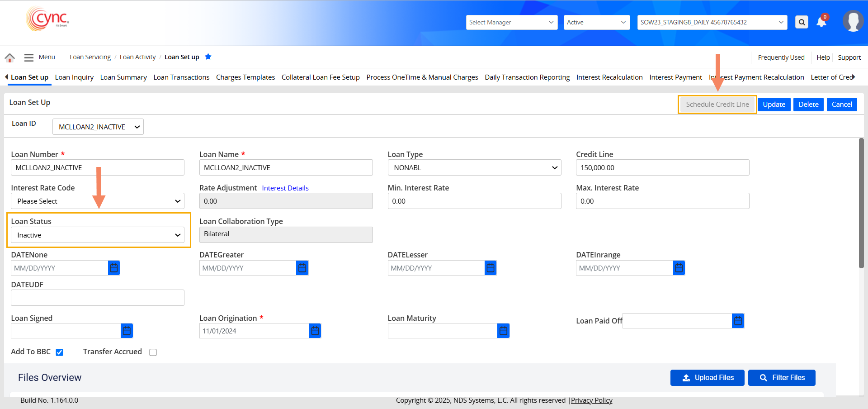Open the notifications bell icon
The width and height of the screenshot is (868, 409).
[821, 22]
